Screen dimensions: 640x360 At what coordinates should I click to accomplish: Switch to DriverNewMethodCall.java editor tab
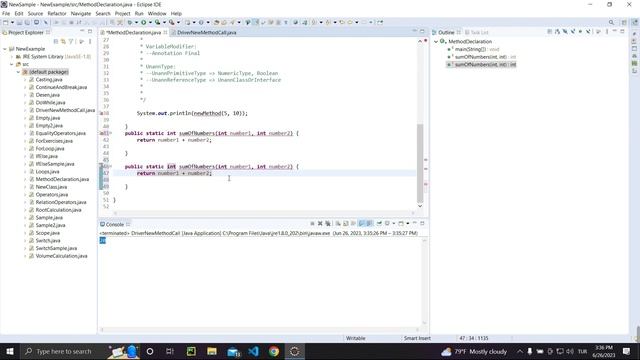[x=207, y=32]
